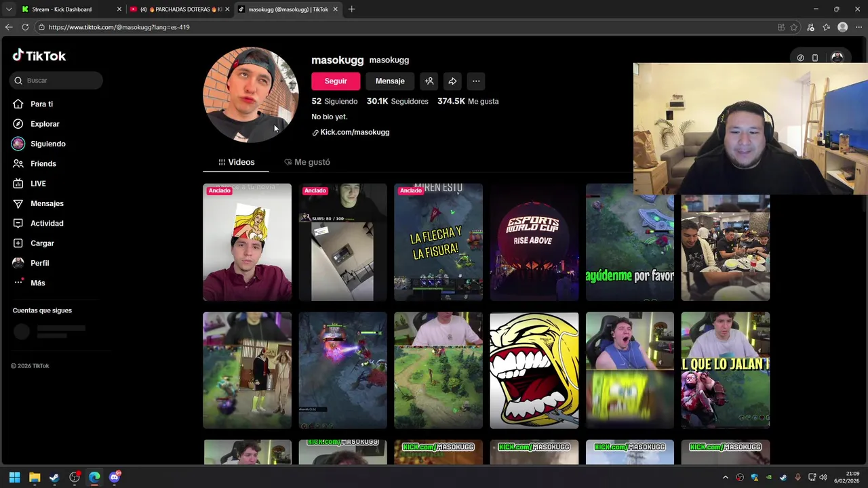Open the angry yellow trollface video

point(534,370)
